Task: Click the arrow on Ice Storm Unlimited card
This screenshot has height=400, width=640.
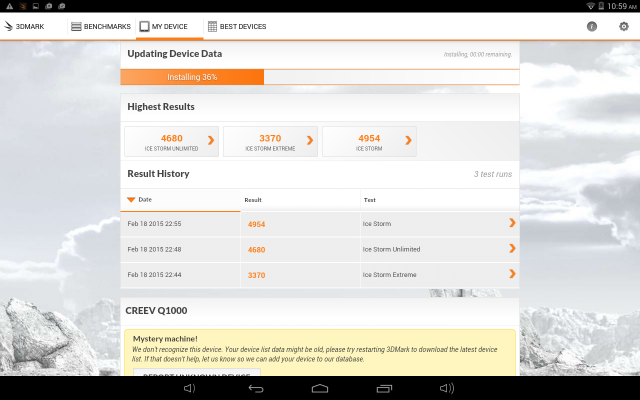Action: 211,140
